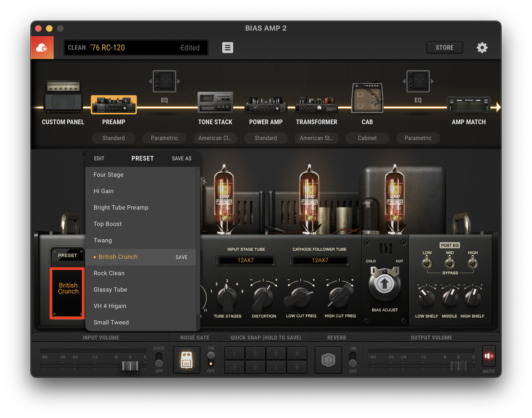This screenshot has width=532, height=418.
Task: Click the reverb cube icon
Action: [x=328, y=360]
